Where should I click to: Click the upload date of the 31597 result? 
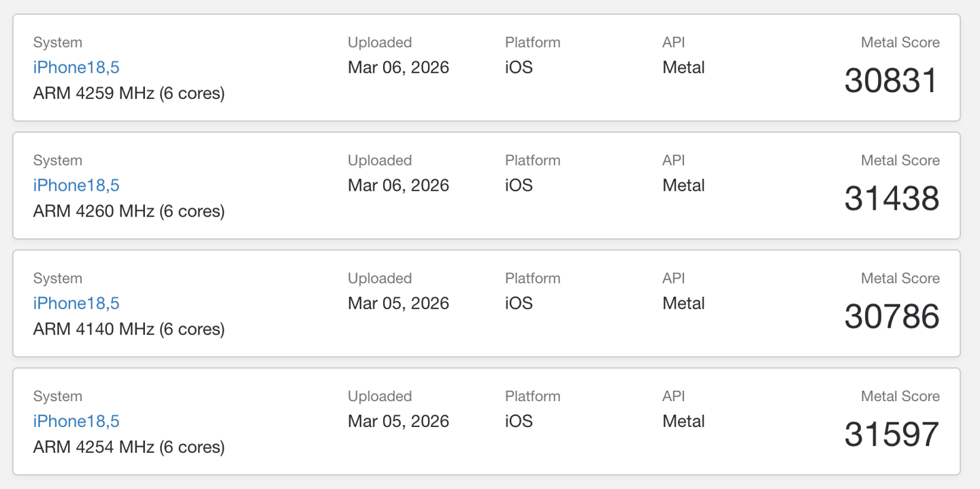pyautogui.click(x=398, y=421)
